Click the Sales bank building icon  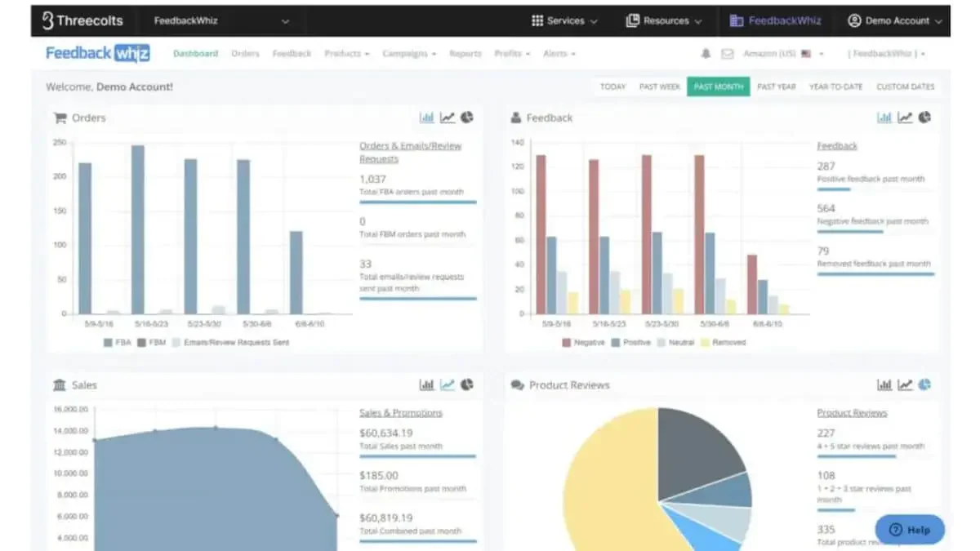coord(60,384)
